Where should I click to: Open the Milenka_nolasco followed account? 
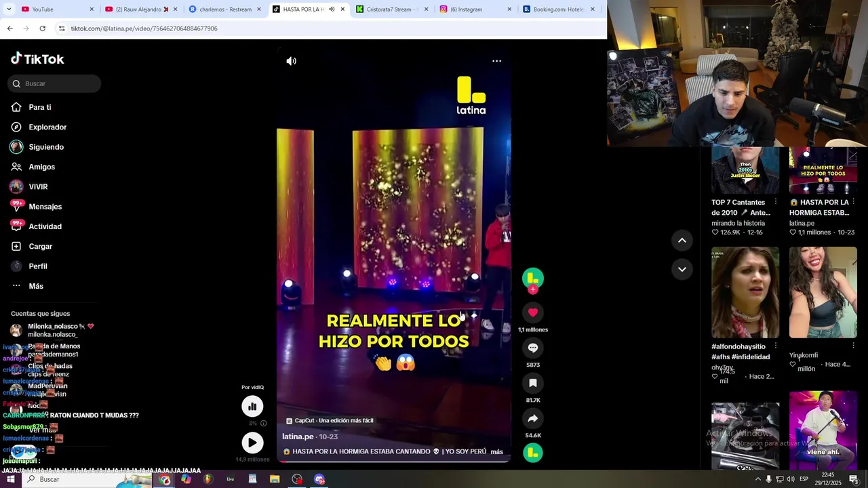(52, 330)
